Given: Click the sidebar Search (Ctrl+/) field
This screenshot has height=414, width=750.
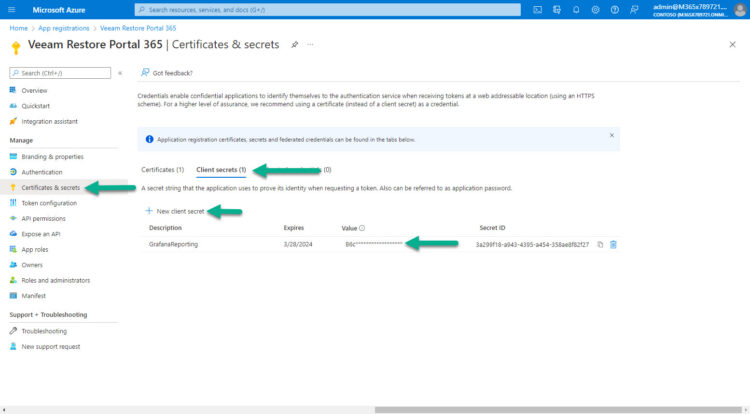Looking at the screenshot, I should coord(60,73).
